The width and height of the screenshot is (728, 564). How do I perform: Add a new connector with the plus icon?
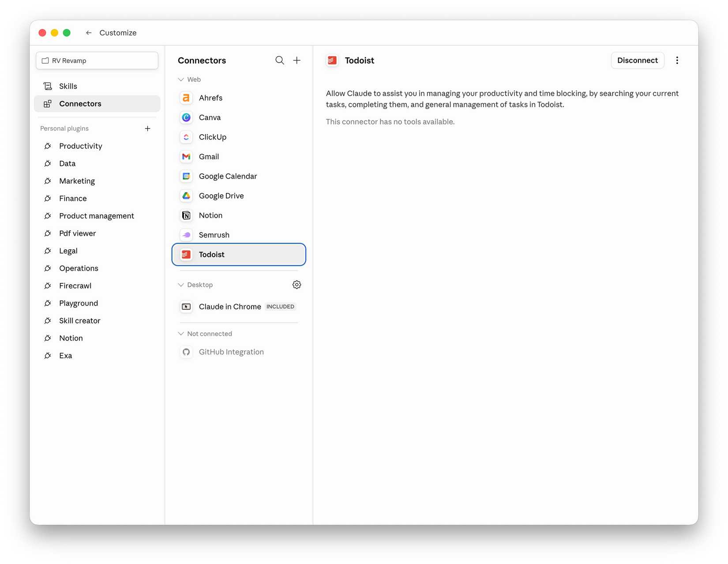pyautogui.click(x=297, y=60)
